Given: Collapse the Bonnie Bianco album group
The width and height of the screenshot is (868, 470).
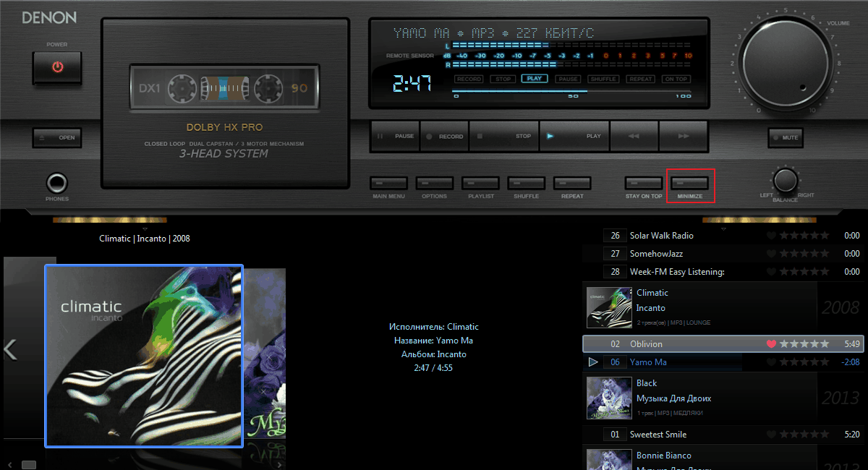Looking at the screenshot, I should tap(723, 458).
